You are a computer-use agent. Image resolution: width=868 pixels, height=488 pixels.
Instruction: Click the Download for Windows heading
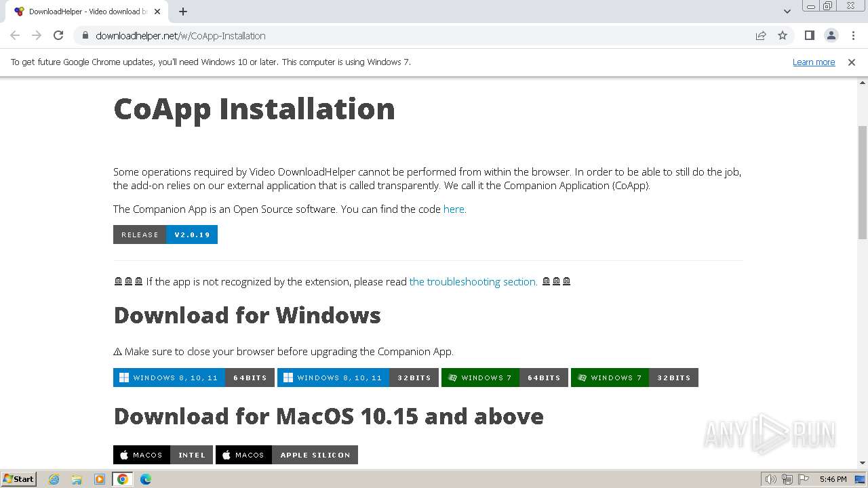(248, 315)
